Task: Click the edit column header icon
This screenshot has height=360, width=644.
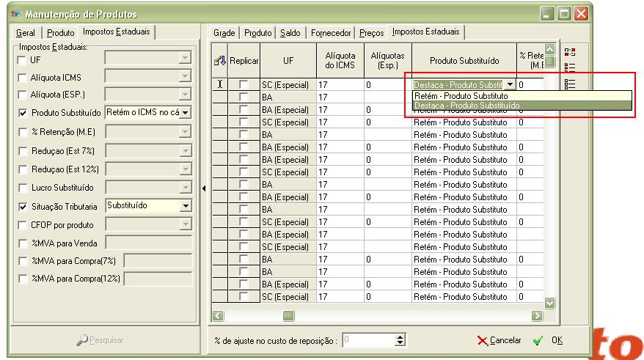Action: (x=220, y=61)
